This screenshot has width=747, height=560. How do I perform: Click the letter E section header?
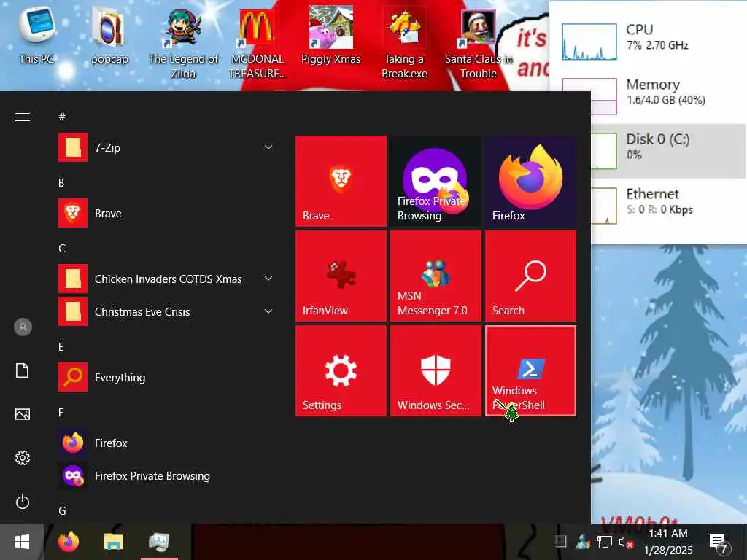point(61,347)
